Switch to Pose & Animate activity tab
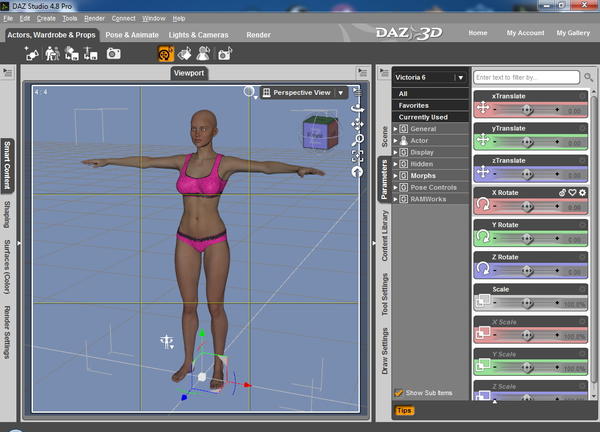 pyautogui.click(x=132, y=35)
